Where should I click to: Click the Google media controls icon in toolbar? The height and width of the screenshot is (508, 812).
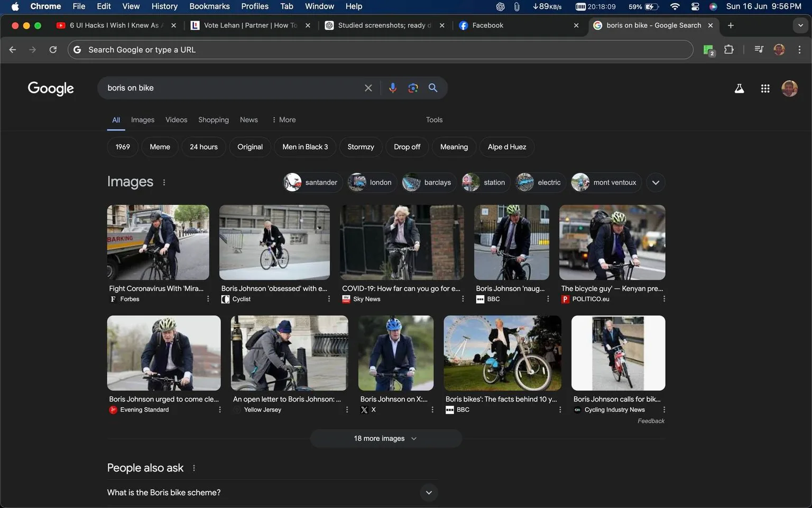(x=759, y=49)
